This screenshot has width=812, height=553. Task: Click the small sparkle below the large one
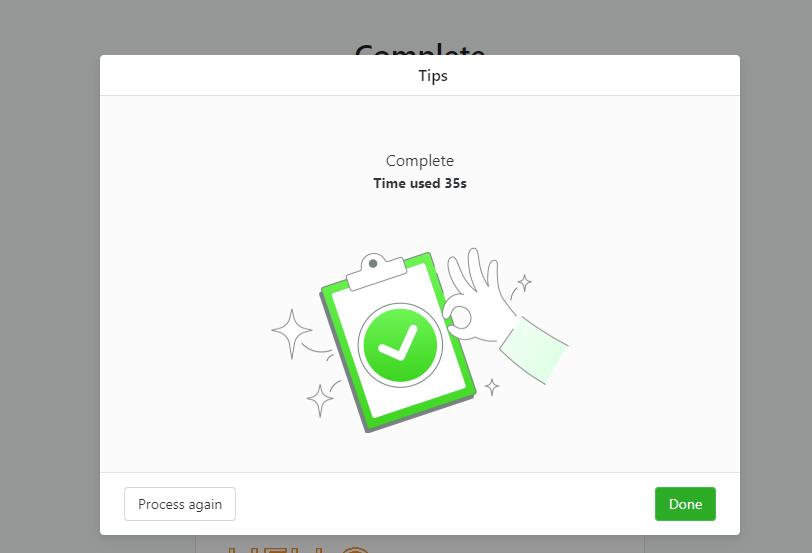point(320,400)
